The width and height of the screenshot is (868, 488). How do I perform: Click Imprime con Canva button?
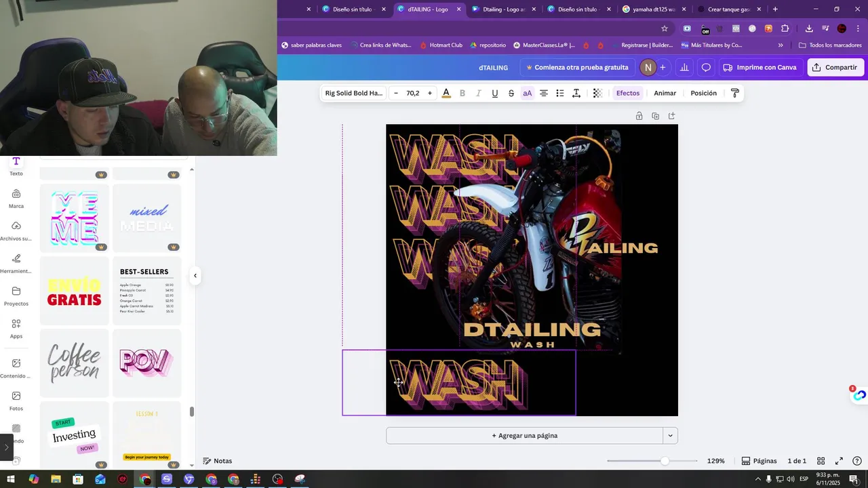click(x=760, y=67)
